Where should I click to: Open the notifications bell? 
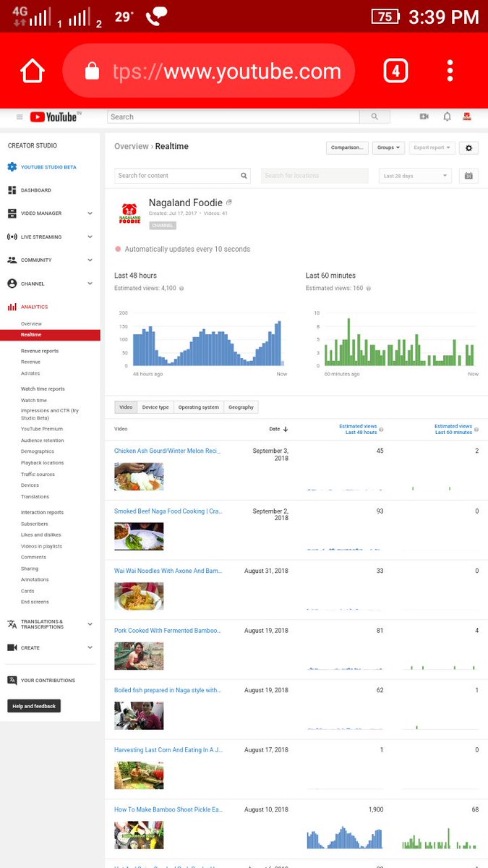click(x=447, y=116)
